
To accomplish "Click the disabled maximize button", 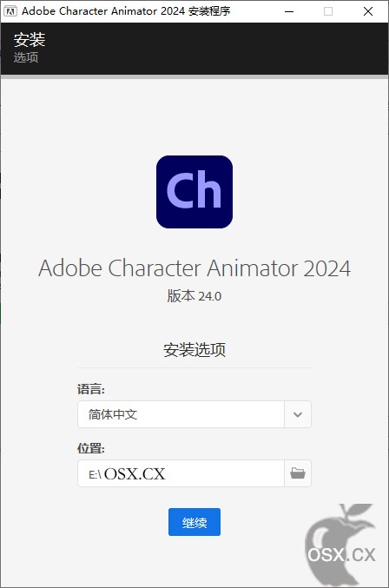I will click(x=328, y=11).
